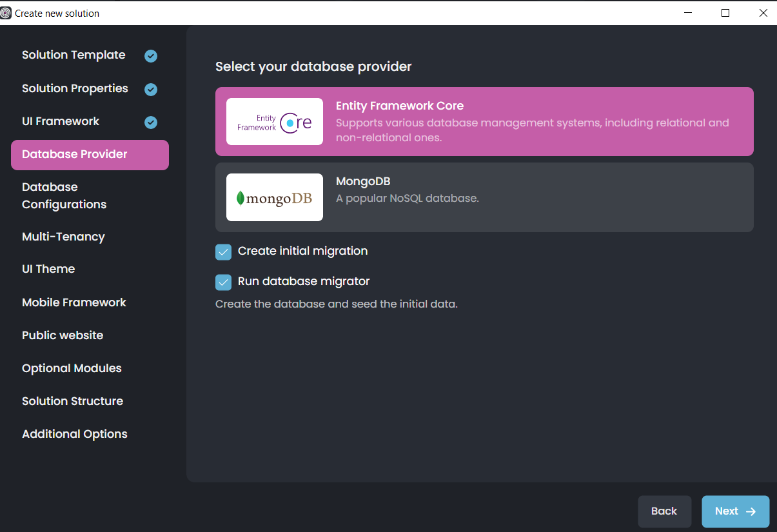Go to Mobile Framework step
The image size is (777, 532).
[x=74, y=303]
